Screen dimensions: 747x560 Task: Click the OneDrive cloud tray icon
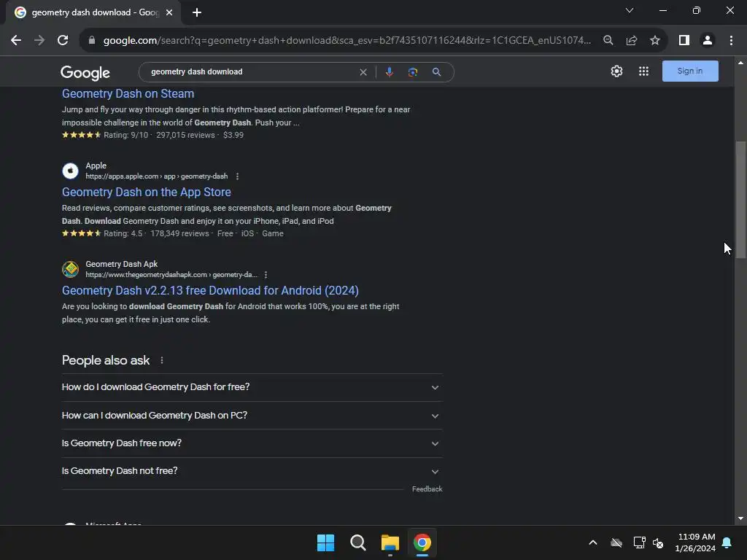pos(616,542)
